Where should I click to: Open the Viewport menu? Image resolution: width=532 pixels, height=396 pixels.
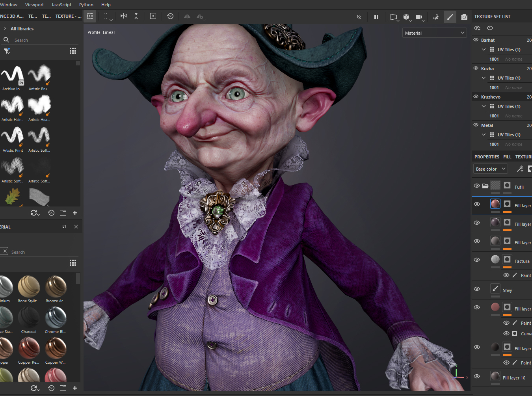34,5
